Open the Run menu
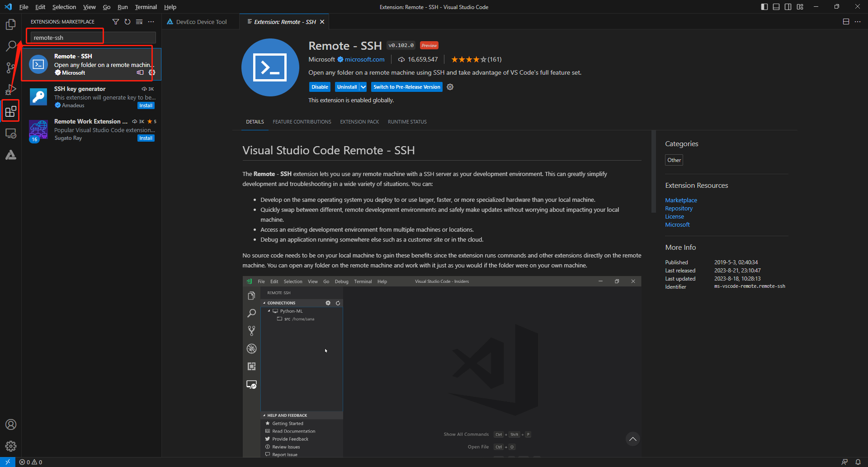Viewport: 868px width, 467px height. pyautogui.click(x=123, y=7)
